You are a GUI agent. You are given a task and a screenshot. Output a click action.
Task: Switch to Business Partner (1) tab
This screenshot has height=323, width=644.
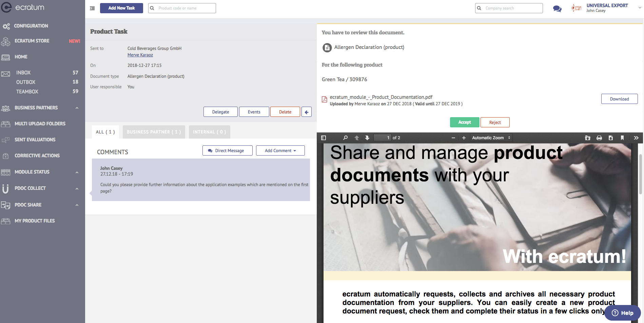click(154, 132)
